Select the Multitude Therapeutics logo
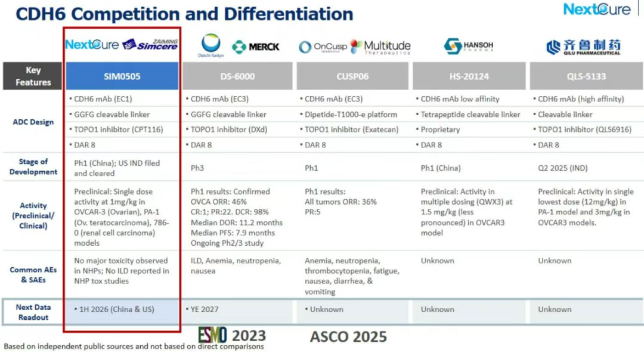Image resolution: width=644 pixels, height=352 pixels. coord(381,47)
